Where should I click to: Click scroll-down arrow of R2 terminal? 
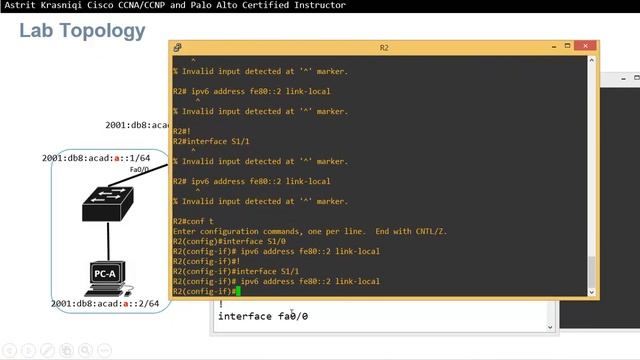click(591, 292)
